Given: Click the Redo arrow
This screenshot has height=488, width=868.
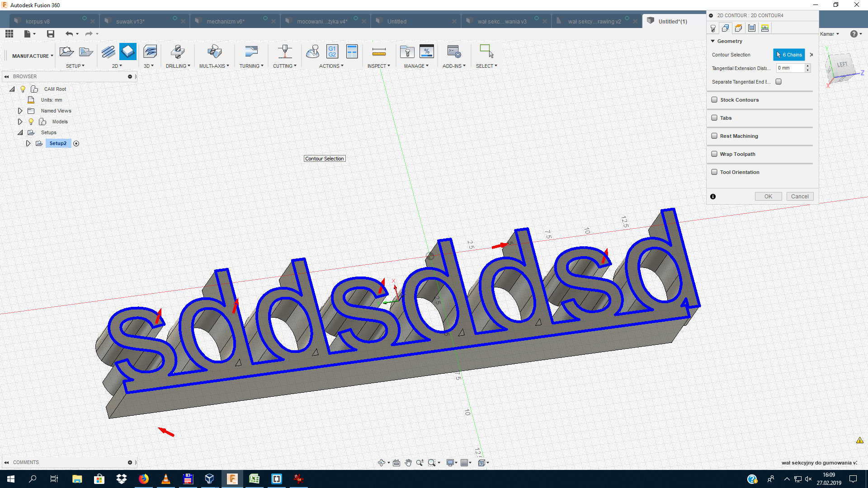Looking at the screenshot, I should (x=89, y=34).
